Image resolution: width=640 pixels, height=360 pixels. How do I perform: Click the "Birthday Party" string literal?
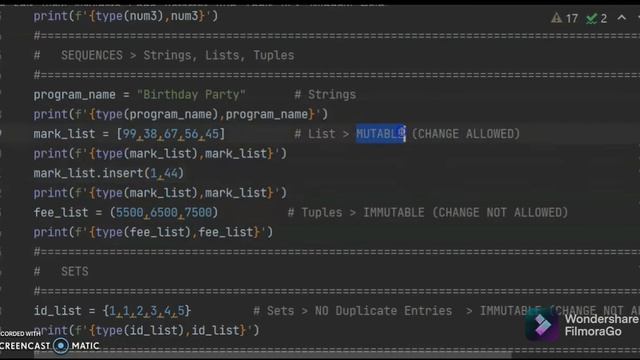[x=191, y=95]
